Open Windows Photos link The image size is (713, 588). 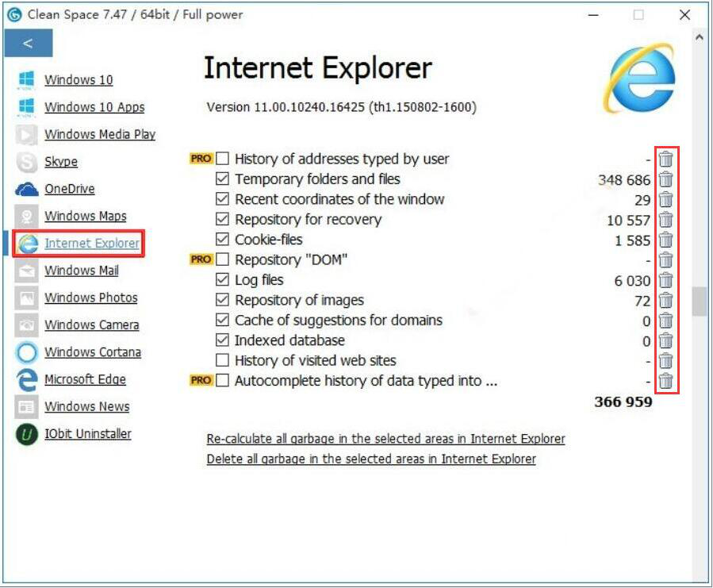(x=91, y=298)
